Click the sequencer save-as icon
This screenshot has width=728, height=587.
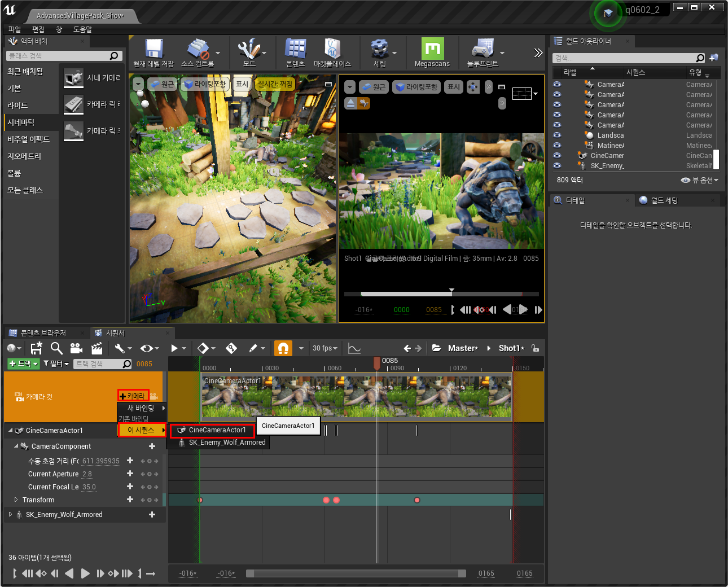coord(36,348)
